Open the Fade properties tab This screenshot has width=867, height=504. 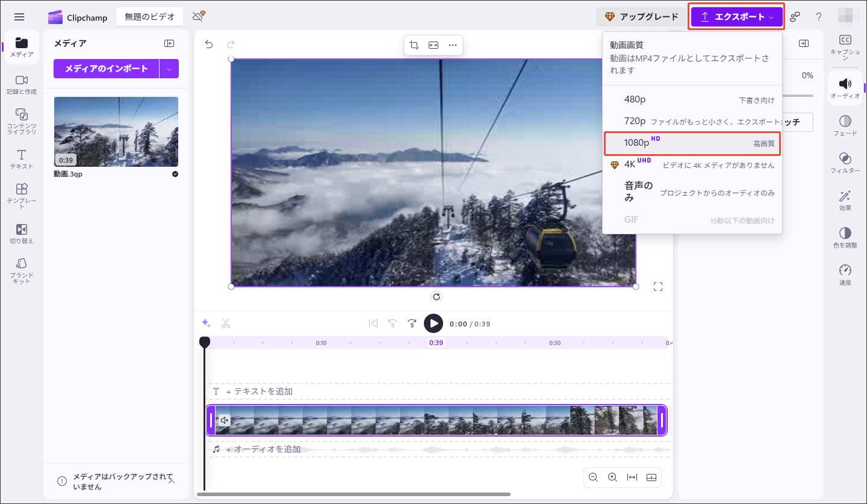click(x=845, y=125)
